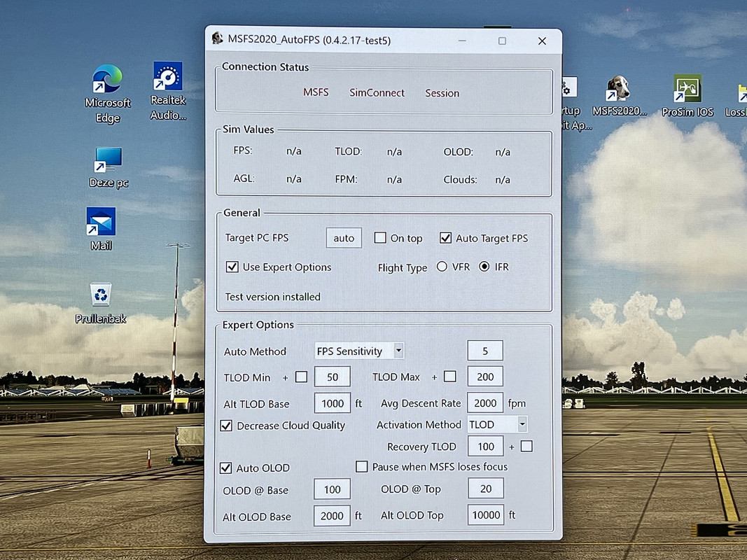Click the Session status label

coord(442,93)
